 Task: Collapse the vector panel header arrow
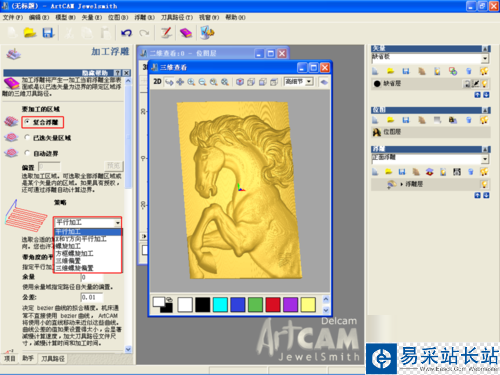tap(486, 49)
